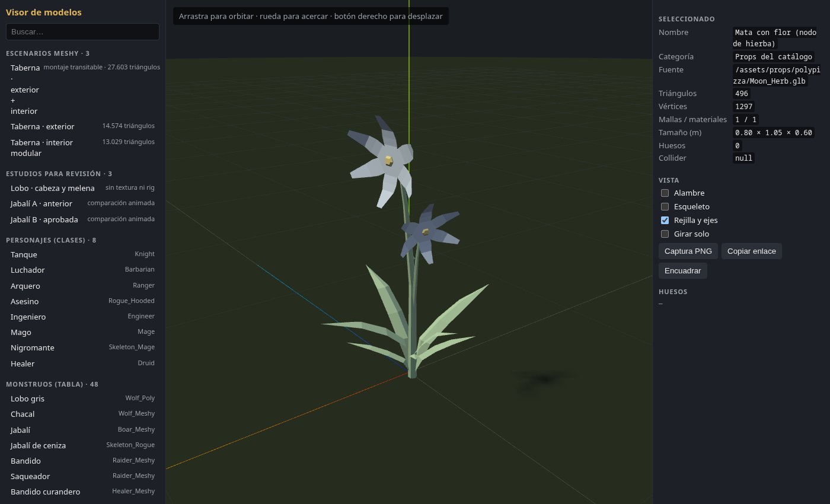Viewport: 830px width, 504px height.
Task: Select the Arquero Ranger character
Action: coord(82,286)
